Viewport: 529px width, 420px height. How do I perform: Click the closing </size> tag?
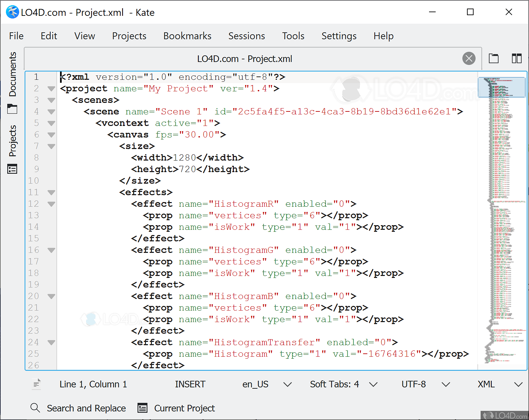[x=140, y=181]
